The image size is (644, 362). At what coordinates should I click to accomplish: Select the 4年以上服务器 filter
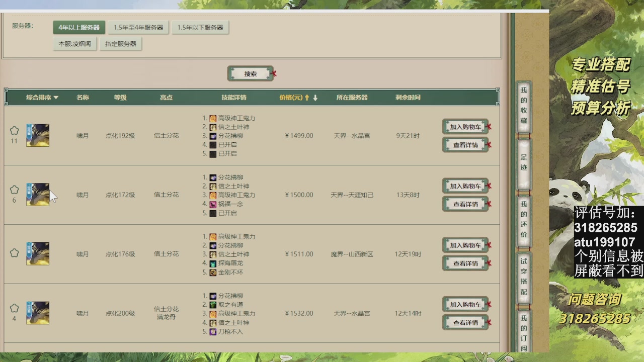pyautogui.click(x=79, y=28)
